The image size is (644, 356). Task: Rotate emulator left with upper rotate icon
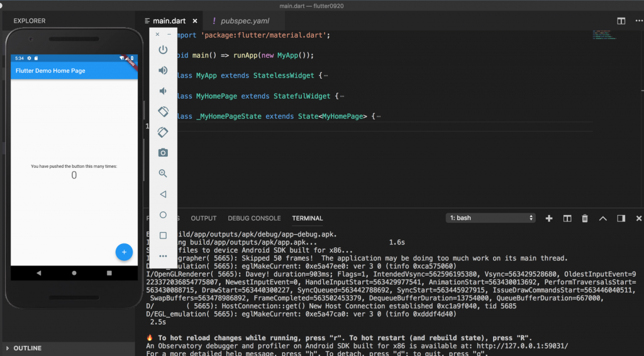pyautogui.click(x=163, y=111)
